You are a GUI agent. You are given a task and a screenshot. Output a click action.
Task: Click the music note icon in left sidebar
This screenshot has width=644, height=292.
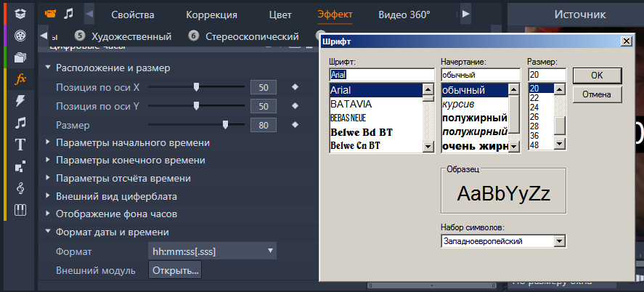click(20, 123)
